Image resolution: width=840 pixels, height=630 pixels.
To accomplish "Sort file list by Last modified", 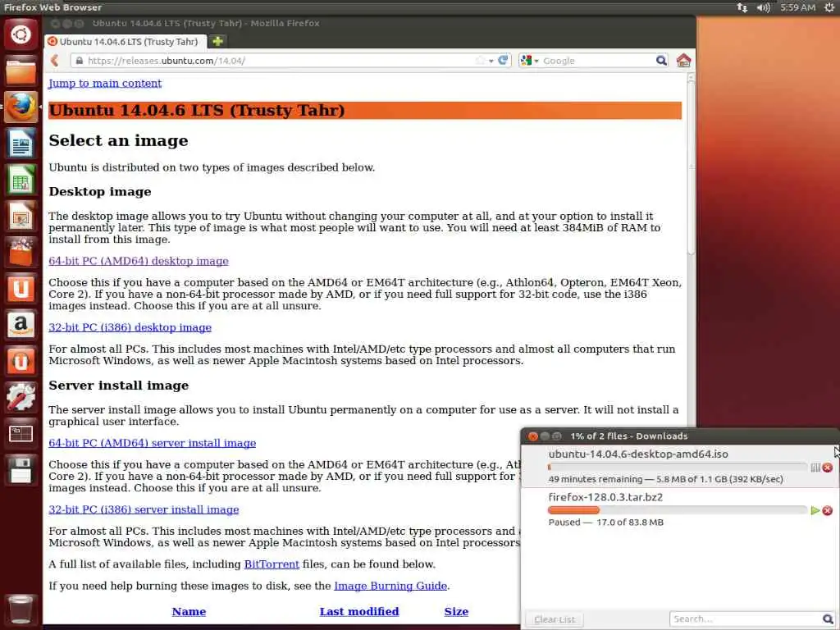I will pyautogui.click(x=359, y=611).
